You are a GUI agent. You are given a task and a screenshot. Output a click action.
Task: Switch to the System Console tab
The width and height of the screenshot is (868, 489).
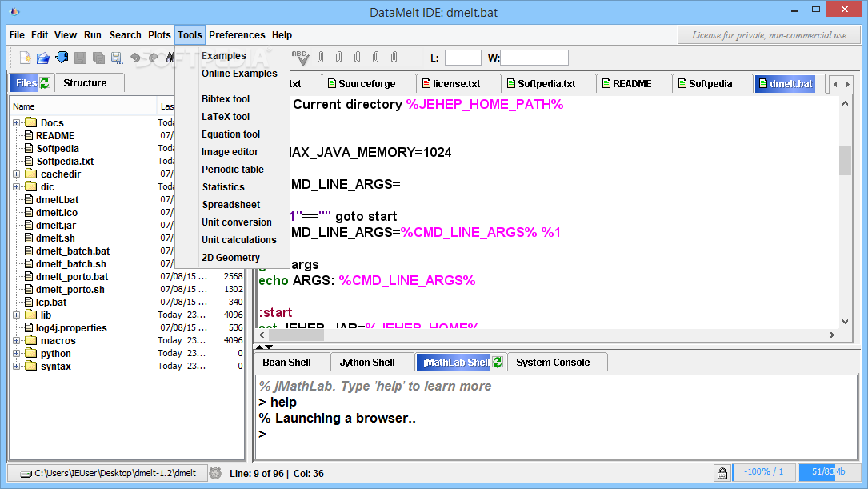click(x=553, y=363)
